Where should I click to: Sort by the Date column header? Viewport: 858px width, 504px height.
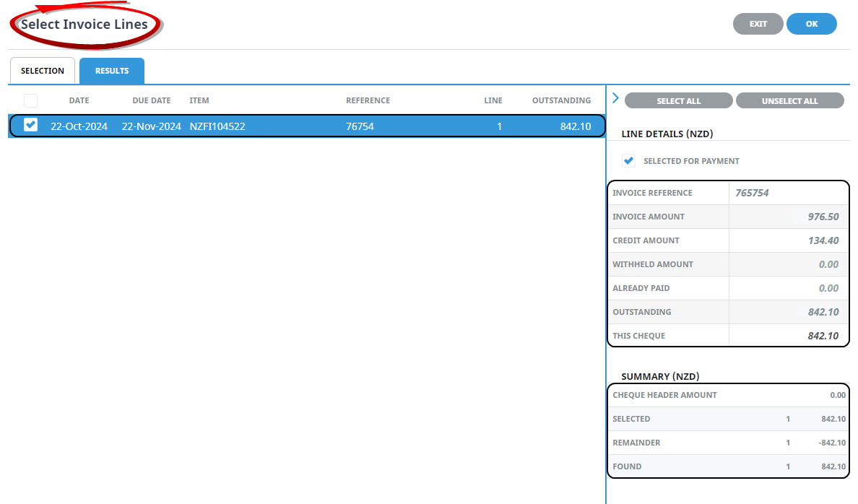pos(79,100)
